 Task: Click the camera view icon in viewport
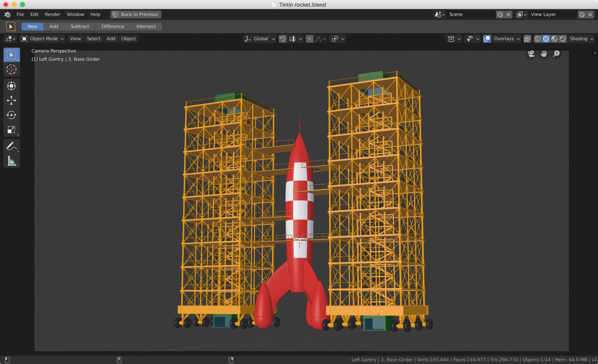point(531,54)
